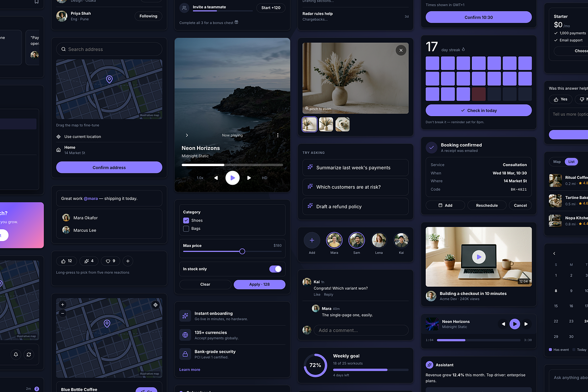Switch to the Map tab
Screen dimensions: 588x392
point(557,162)
